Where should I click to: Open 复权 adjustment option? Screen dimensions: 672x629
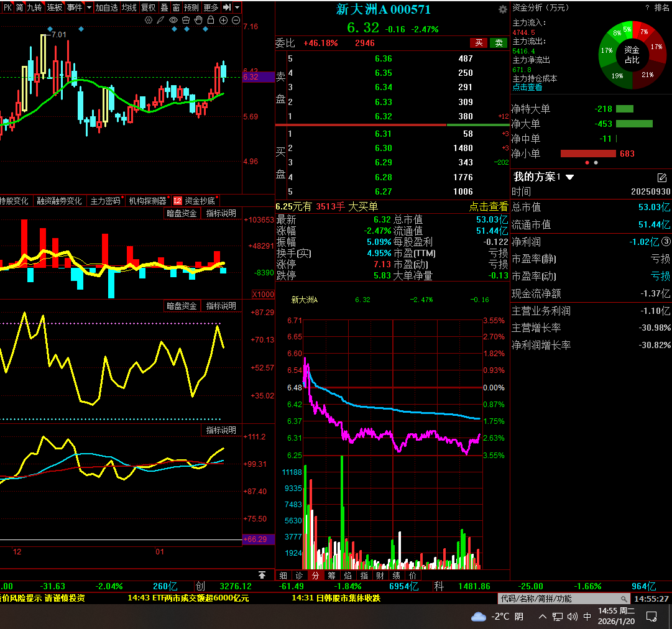(149, 7)
